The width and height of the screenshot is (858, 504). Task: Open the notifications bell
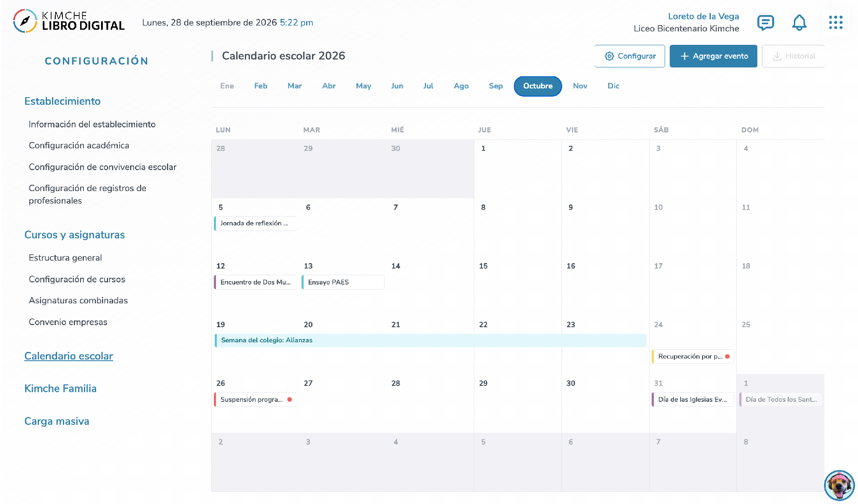click(x=799, y=23)
